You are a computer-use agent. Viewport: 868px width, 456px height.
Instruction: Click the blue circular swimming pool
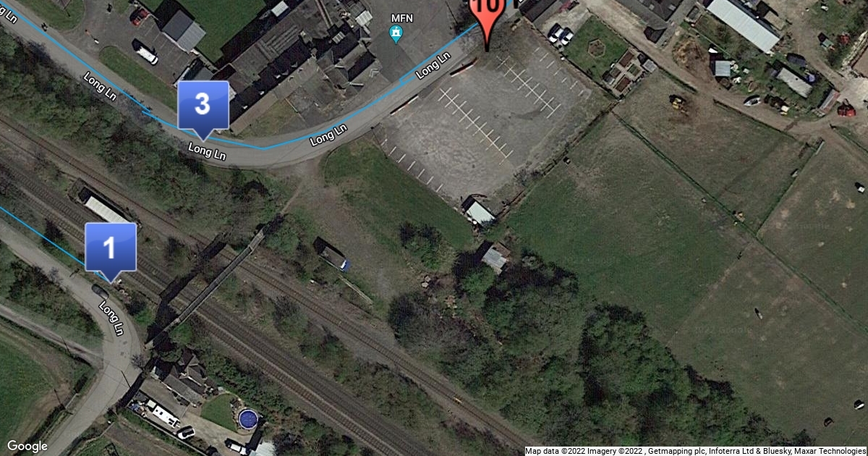[248, 419]
